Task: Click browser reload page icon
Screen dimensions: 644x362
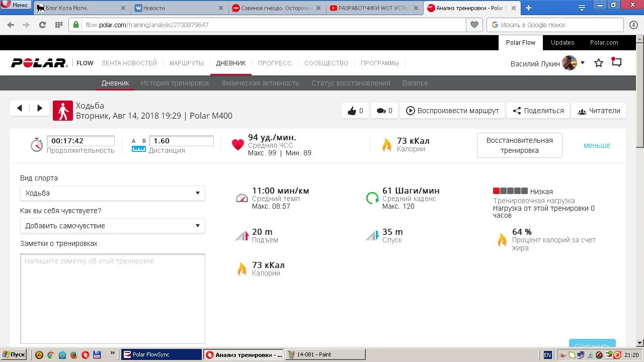Action: point(42,25)
